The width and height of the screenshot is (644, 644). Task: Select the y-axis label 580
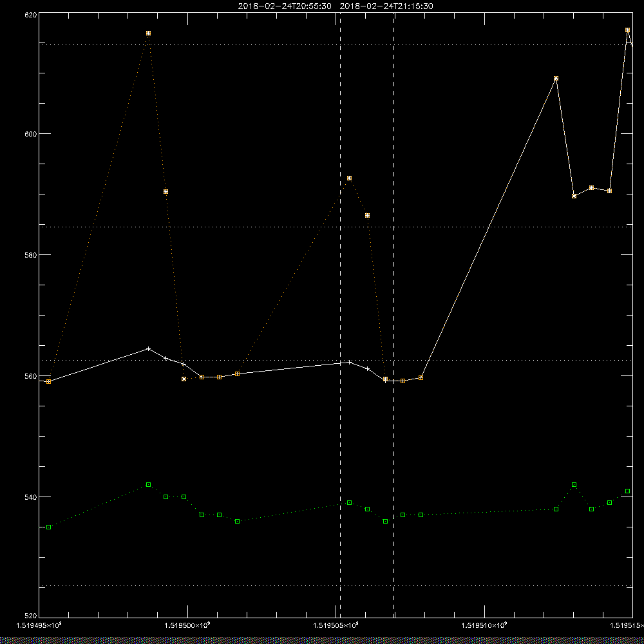[31, 254]
